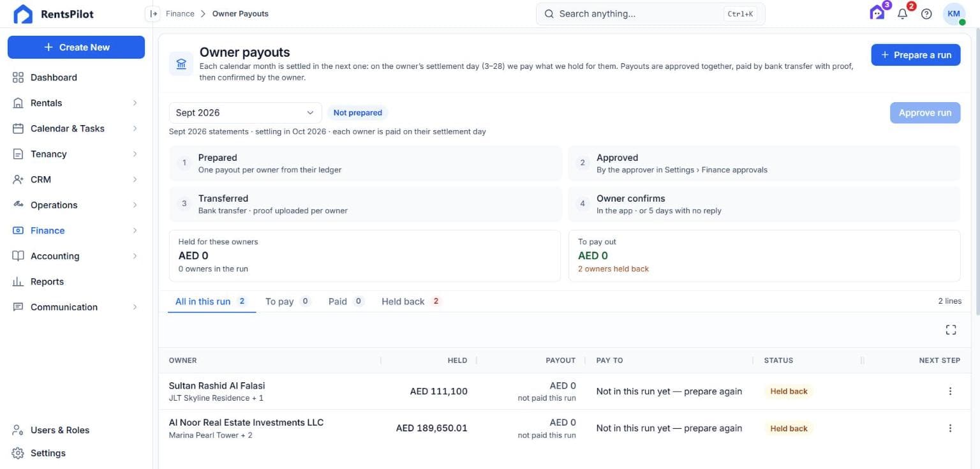The width and height of the screenshot is (980, 469).
Task: Click the Users & Roles icon
Action: point(18,430)
